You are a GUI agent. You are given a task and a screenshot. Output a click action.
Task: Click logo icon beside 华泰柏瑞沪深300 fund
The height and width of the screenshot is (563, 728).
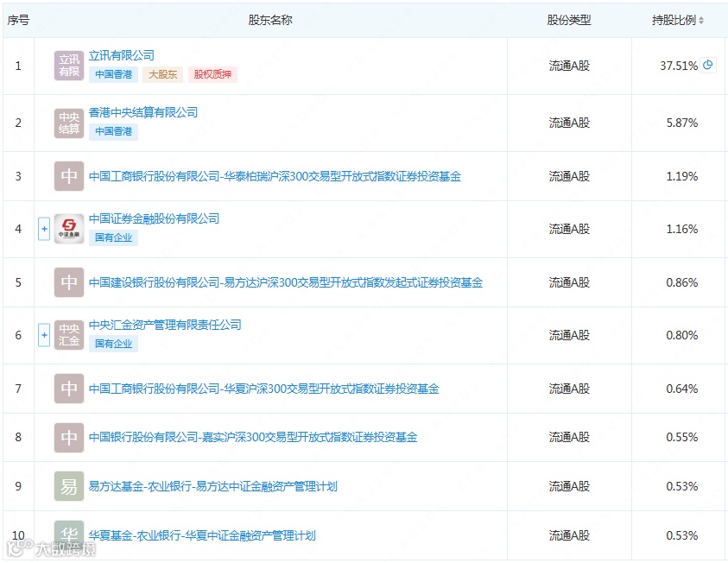coord(69,176)
